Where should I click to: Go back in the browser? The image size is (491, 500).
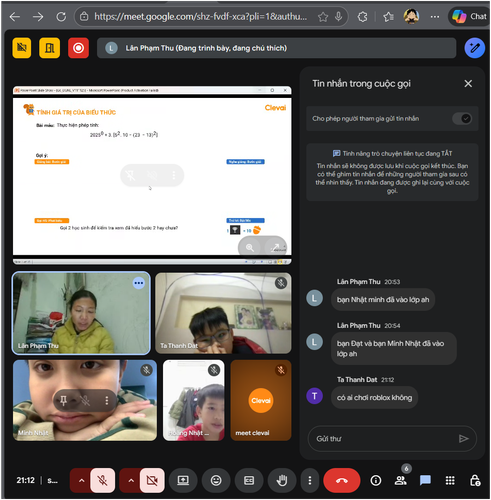click(15, 17)
